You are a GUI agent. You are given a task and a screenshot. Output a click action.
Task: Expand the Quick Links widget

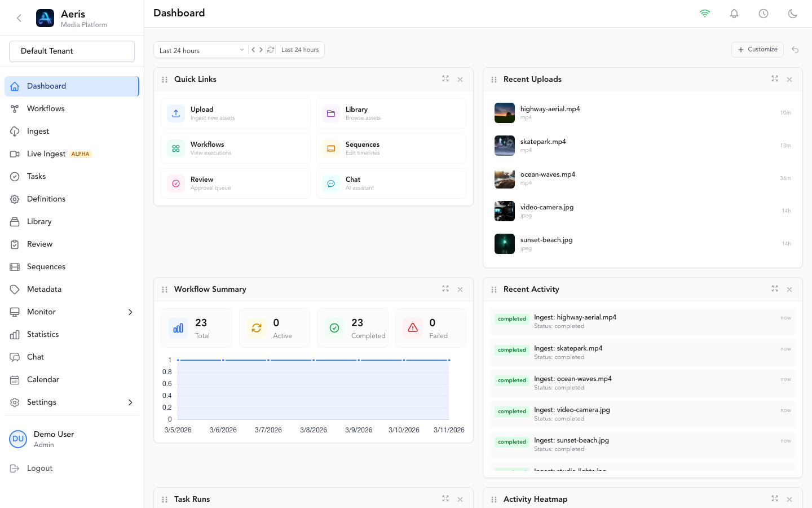pyautogui.click(x=445, y=79)
